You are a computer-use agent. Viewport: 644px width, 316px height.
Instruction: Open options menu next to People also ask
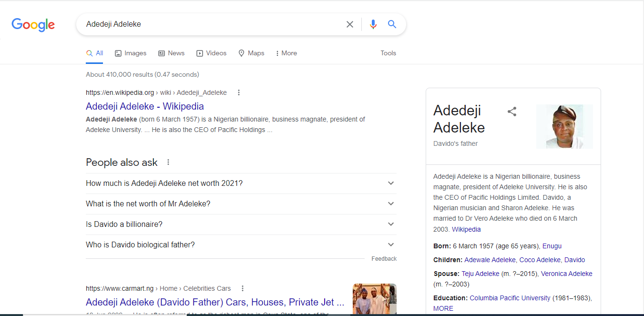[x=168, y=163]
